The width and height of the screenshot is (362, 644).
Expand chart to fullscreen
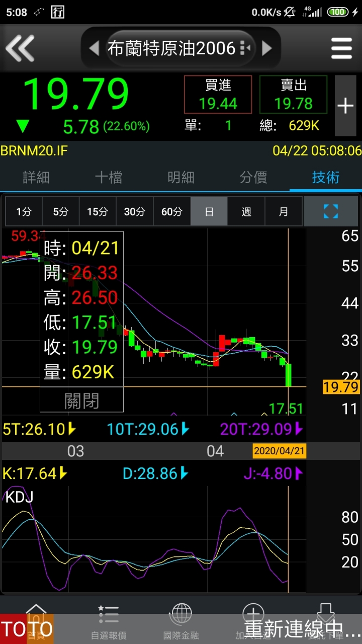pyautogui.click(x=330, y=211)
